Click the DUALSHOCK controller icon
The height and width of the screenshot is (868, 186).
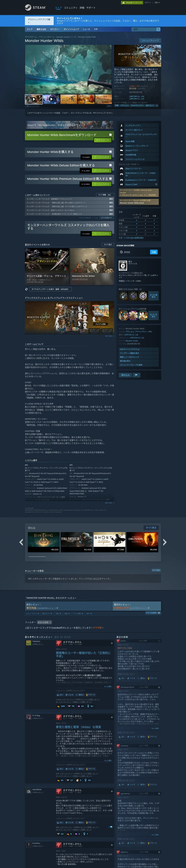pyautogui.click(x=122, y=174)
